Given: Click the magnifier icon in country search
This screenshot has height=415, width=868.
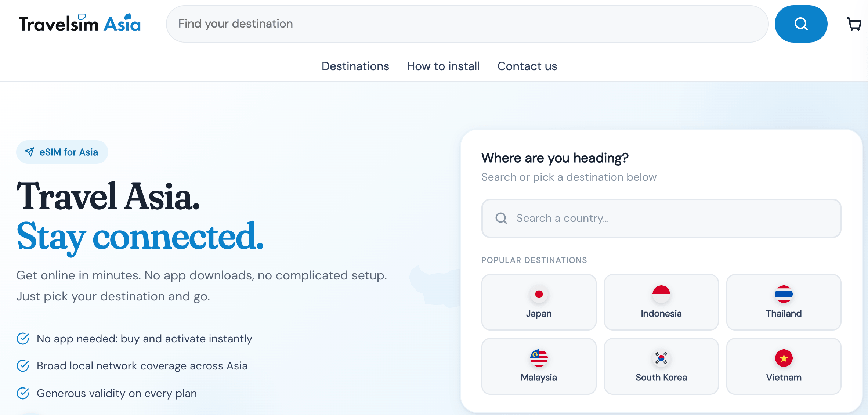Looking at the screenshot, I should (501, 218).
